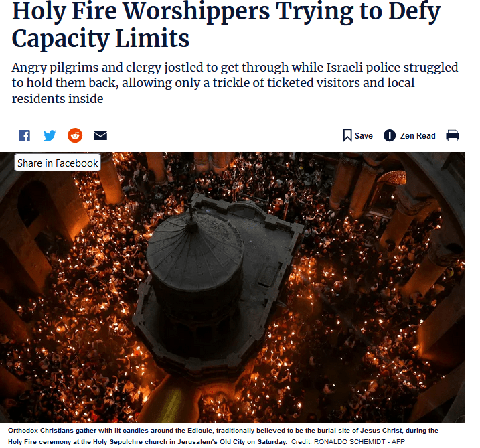The height and width of the screenshot is (448, 480).
Task: Click the photo caption about Orthodox Christians
Action: (223, 436)
